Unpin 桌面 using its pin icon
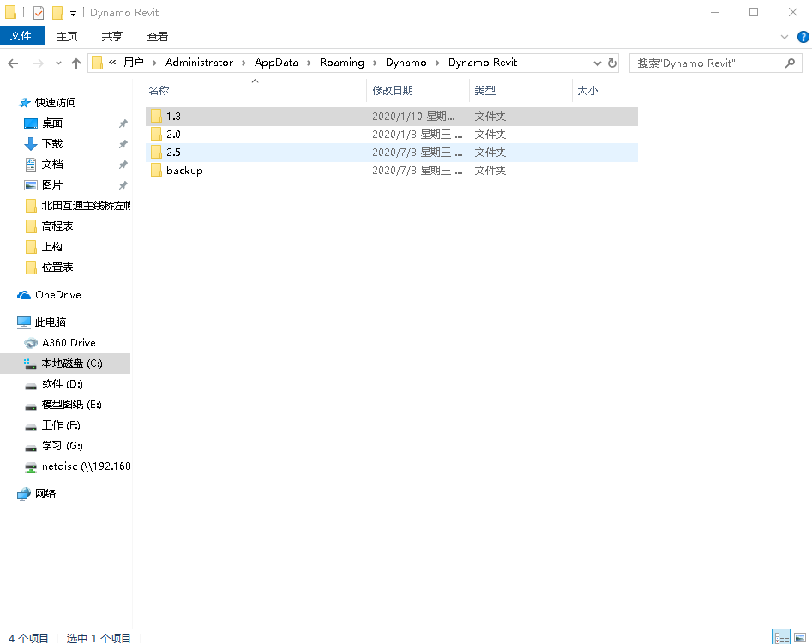The width and height of the screenshot is (812, 644). tap(123, 123)
